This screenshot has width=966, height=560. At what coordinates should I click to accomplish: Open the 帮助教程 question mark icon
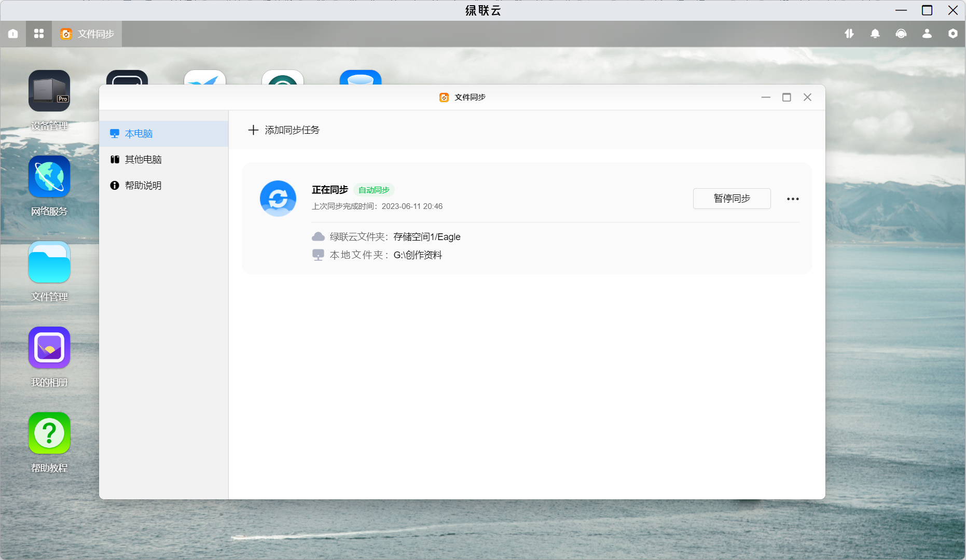[49, 433]
